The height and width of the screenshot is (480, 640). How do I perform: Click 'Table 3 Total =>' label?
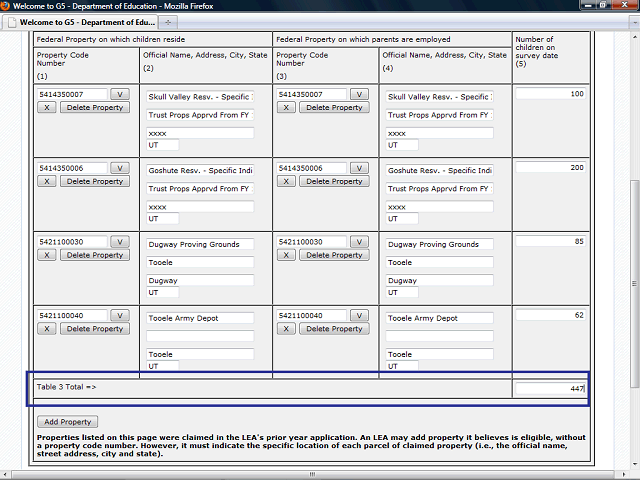point(67,387)
